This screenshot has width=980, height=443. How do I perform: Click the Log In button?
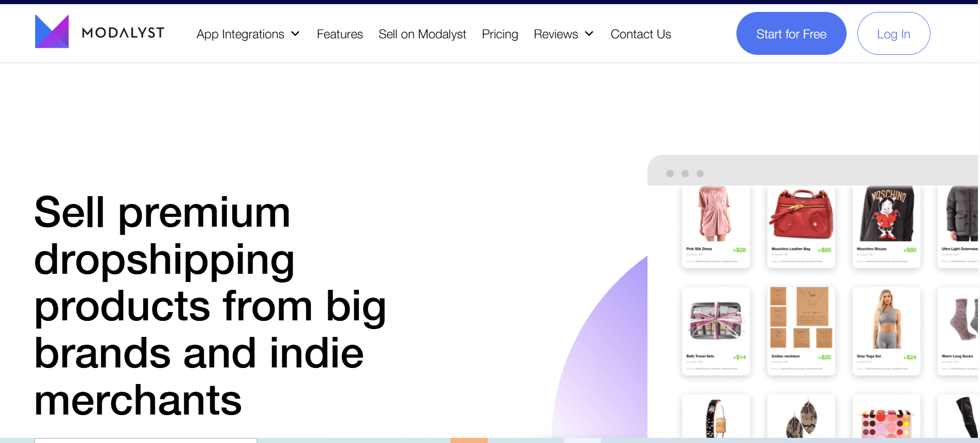(x=894, y=34)
